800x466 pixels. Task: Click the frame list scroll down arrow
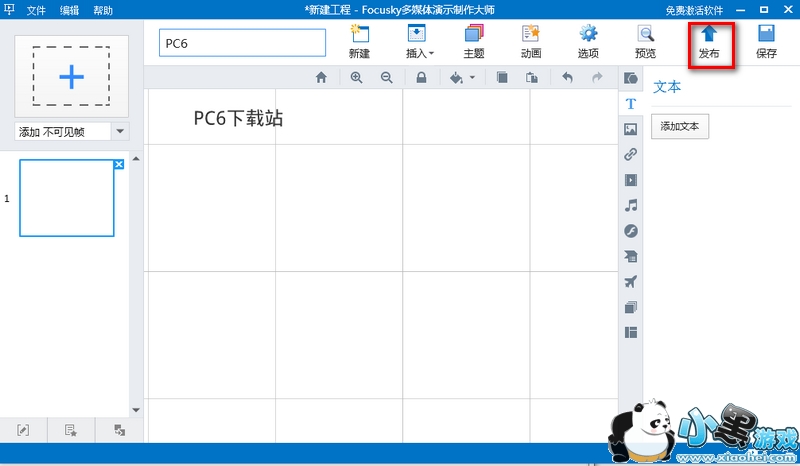(x=136, y=410)
